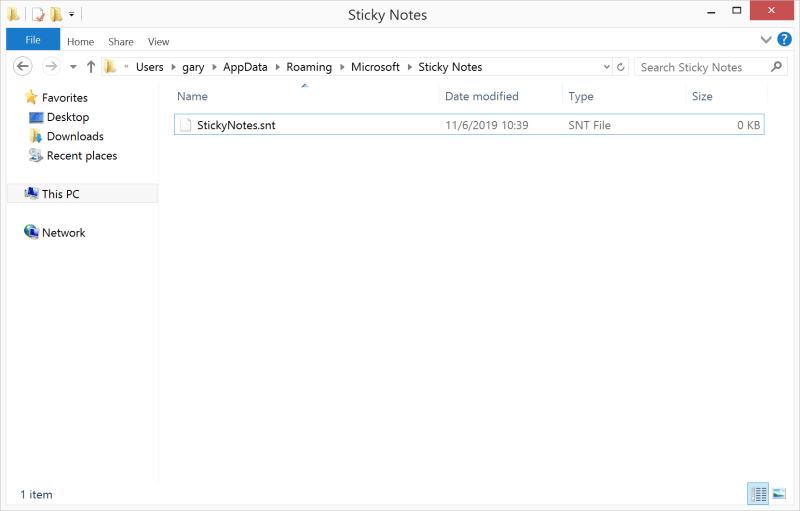Go up one folder level
800x511 pixels.
click(x=91, y=67)
